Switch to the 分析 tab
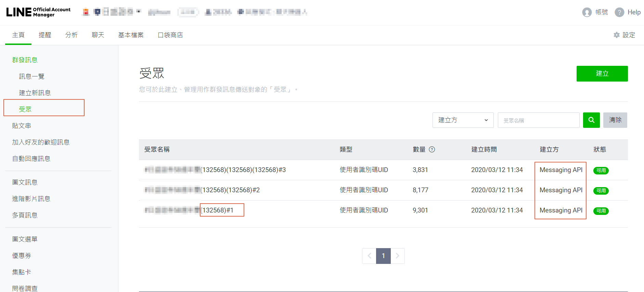This screenshot has width=644, height=292. (x=71, y=35)
